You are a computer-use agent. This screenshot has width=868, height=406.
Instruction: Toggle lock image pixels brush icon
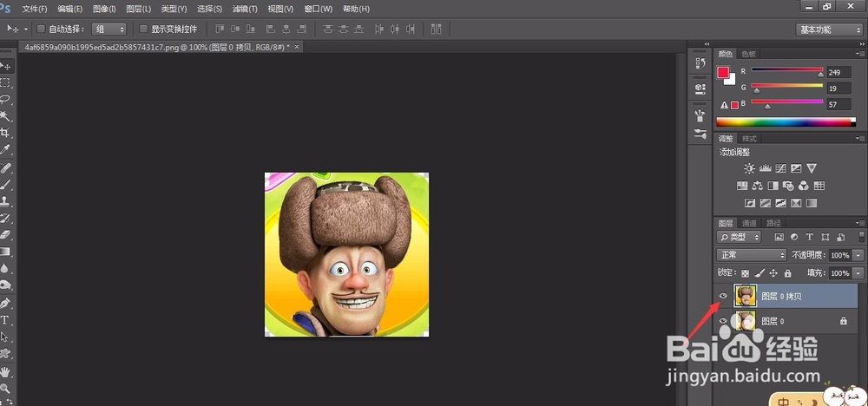click(759, 272)
